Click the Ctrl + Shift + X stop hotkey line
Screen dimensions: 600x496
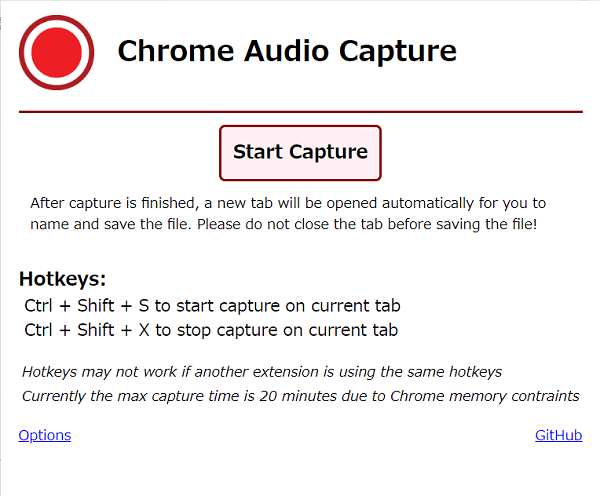(x=211, y=330)
